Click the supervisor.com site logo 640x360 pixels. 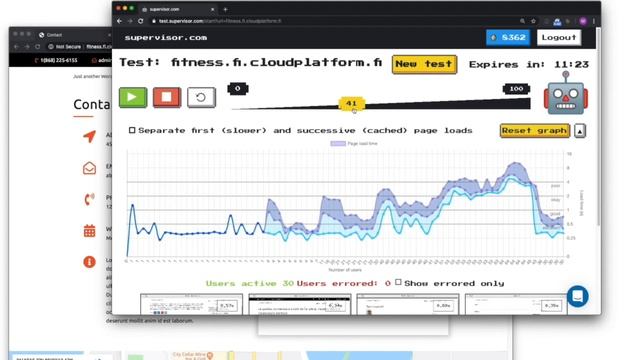click(166, 38)
